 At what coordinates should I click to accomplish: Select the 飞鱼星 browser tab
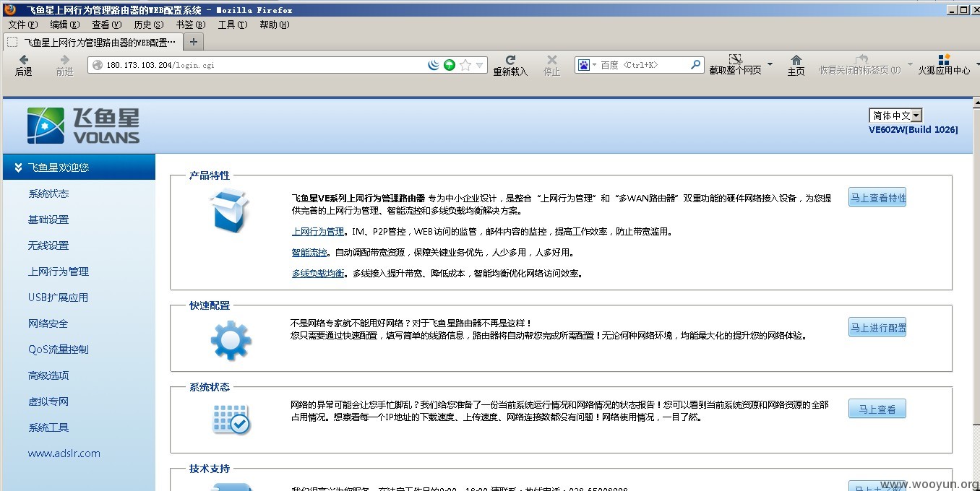point(92,42)
